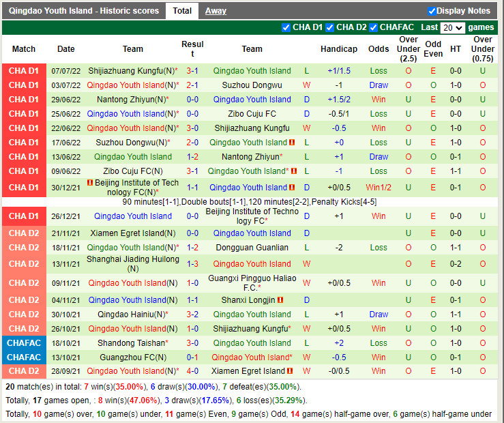Open the Last 20 games dropdown

[452, 28]
